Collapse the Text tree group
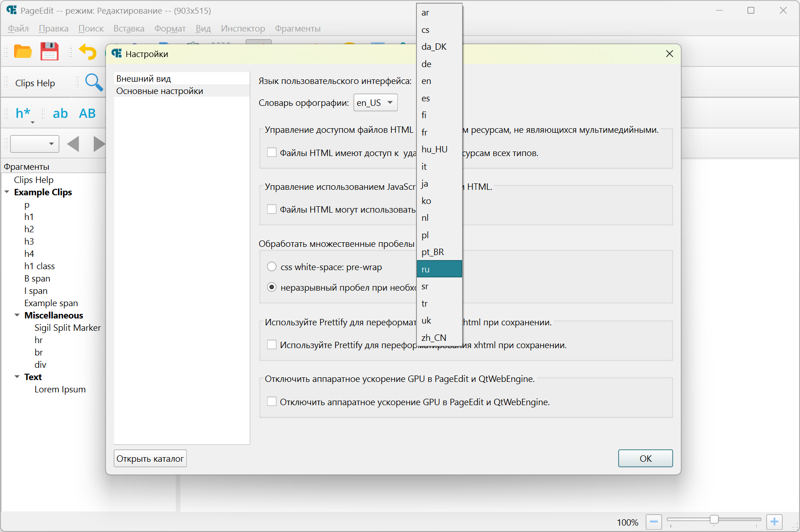 point(17,377)
